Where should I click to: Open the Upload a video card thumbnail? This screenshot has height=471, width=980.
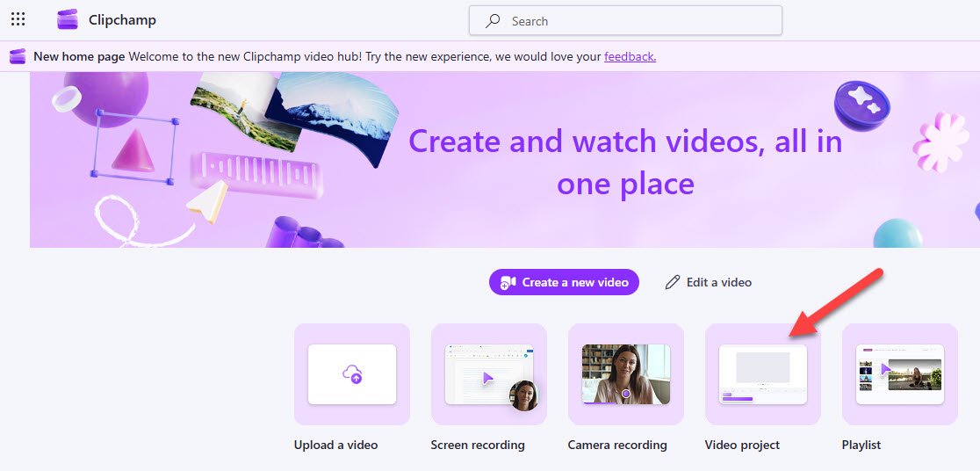pos(352,374)
